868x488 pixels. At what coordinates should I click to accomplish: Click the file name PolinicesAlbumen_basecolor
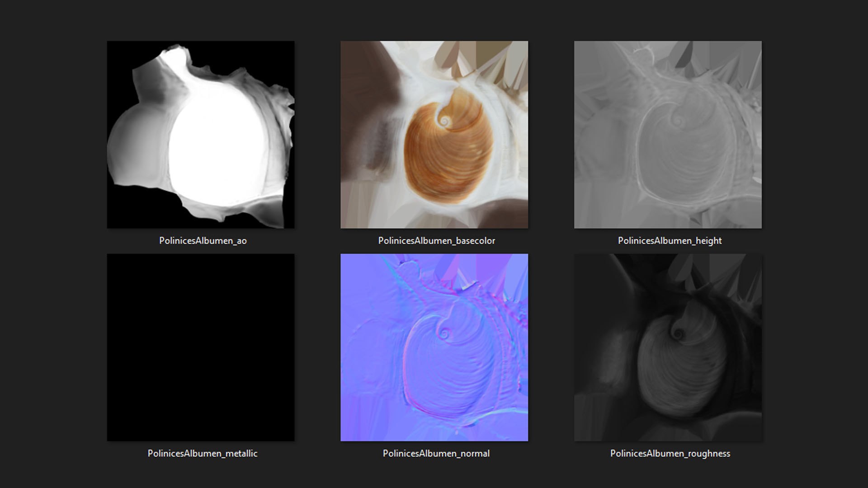pos(437,241)
